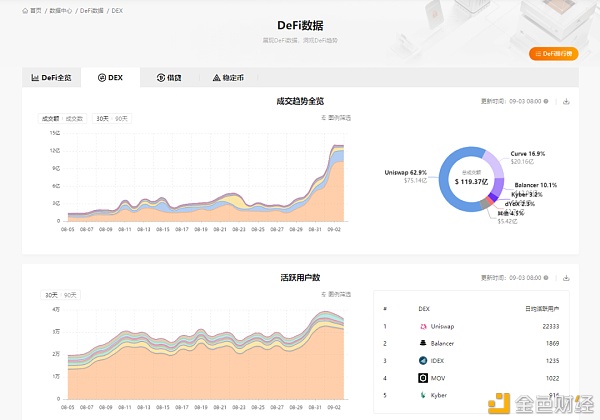Click the Uniswap logo in the DEX table
This screenshot has width=600, height=420.
tap(424, 327)
